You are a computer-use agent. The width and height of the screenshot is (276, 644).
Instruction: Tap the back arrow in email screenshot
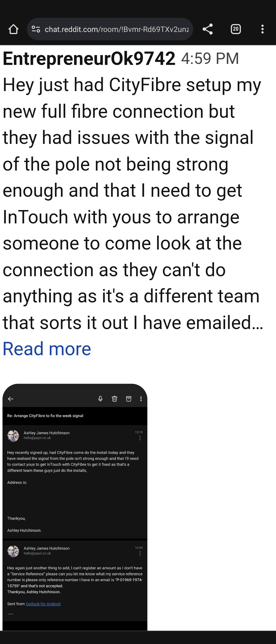click(11, 399)
